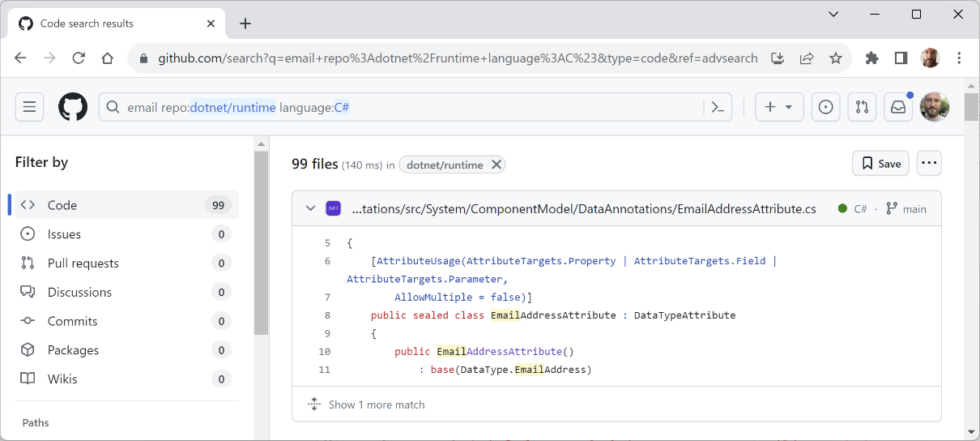Filter results by Commits

[x=126, y=321]
